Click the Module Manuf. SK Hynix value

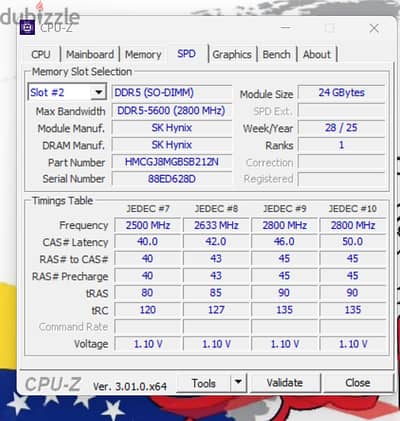(172, 128)
